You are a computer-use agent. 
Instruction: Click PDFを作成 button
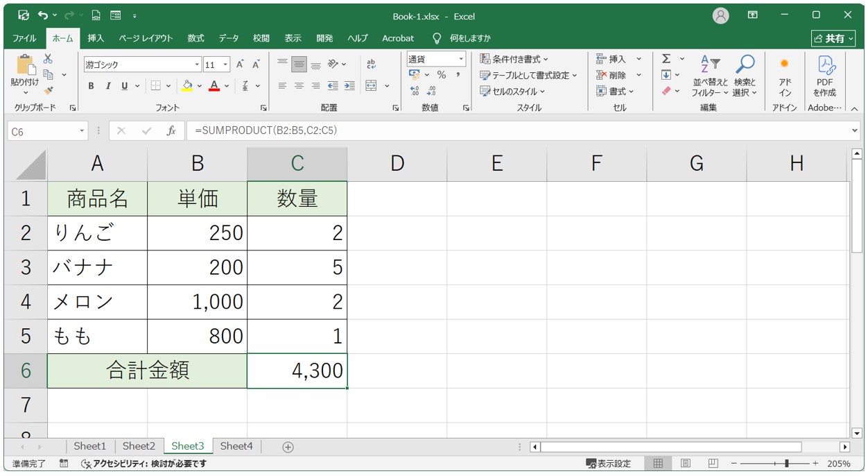click(x=825, y=76)
